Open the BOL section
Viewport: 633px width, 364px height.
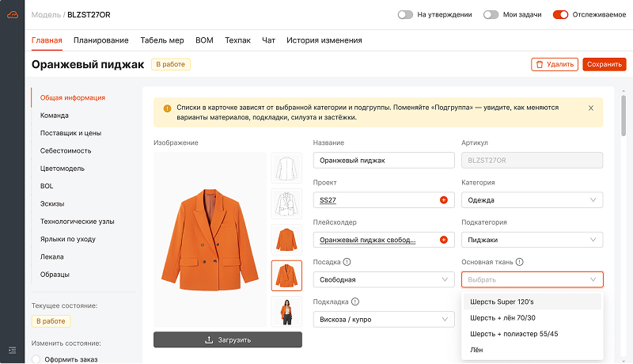(47, 186)
